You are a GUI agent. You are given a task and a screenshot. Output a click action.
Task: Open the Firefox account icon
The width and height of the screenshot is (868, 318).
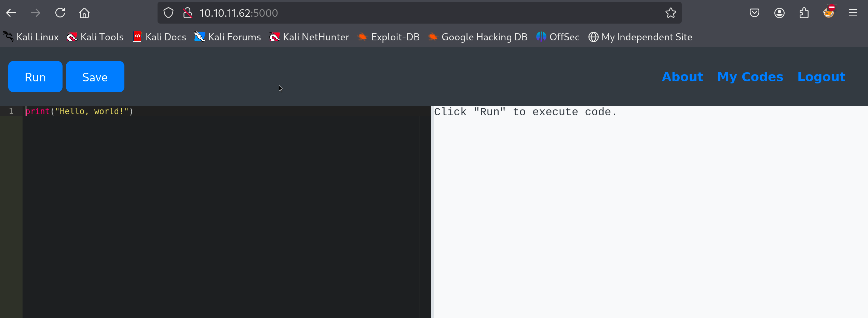click(779, 13)
